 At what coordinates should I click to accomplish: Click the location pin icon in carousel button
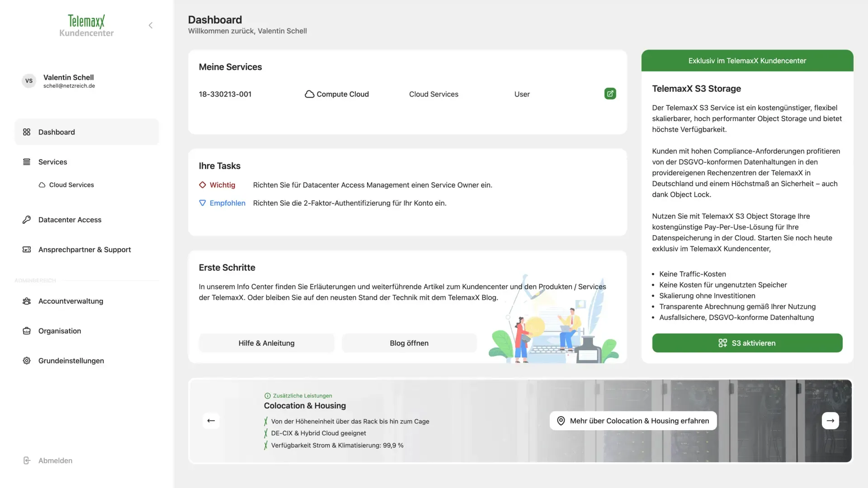tap(561, 421)
